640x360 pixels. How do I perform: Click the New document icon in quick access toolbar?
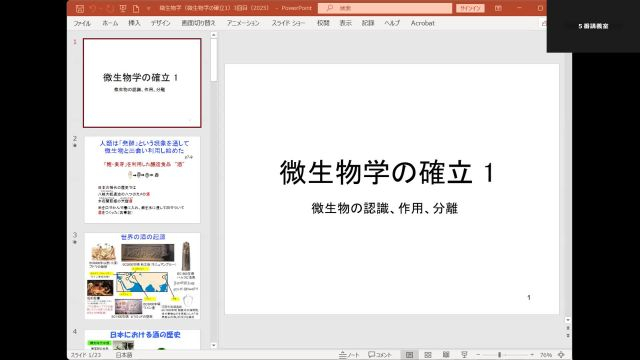136,8
